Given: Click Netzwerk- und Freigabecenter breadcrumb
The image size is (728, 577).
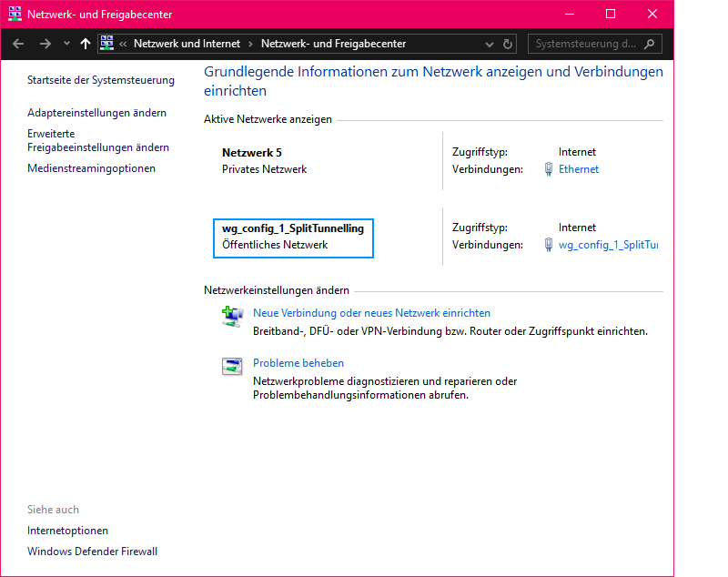Looking at the screenshot, I should tap(333, 44).
